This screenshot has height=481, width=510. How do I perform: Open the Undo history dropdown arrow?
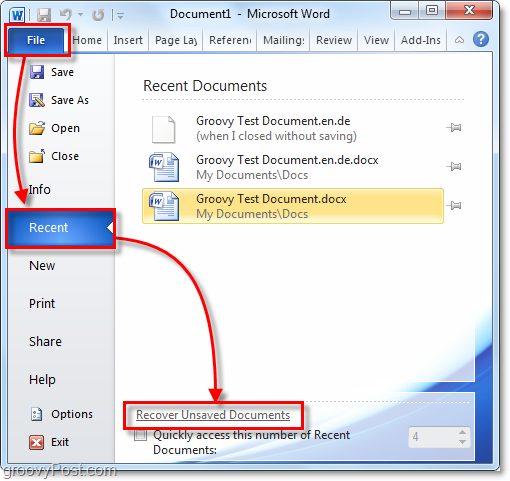coord(80,15)
